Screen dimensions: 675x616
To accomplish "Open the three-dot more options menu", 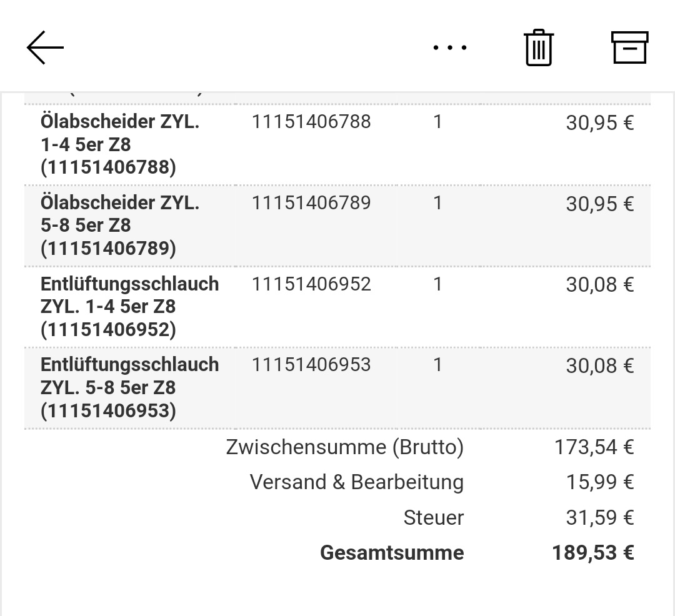I will click(x=450, y=47).
